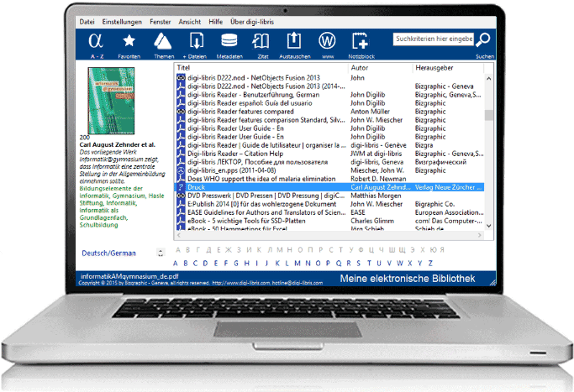The image size is (574, 392).
Task: Click link icon beside 'DVD Presswerk' row
Action: 181,196
